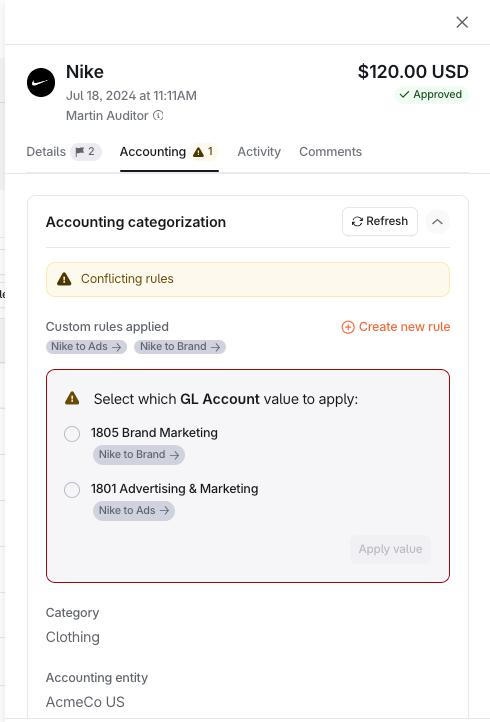Open Nike to Ads chip under Custom rules applied
Viewport: 490px width, 722px height.
[86, 347]
